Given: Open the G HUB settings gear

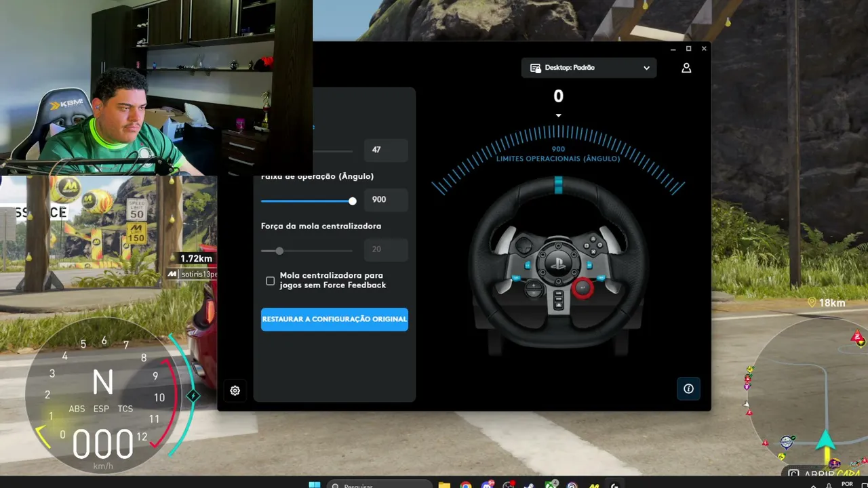Looking at the screenshot, I should [x=235, y=390].
